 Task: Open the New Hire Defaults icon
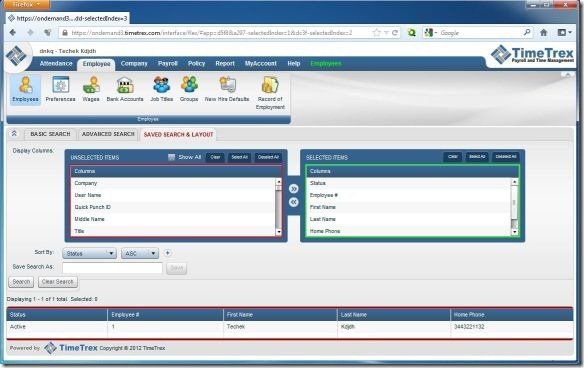pos(227,89)
